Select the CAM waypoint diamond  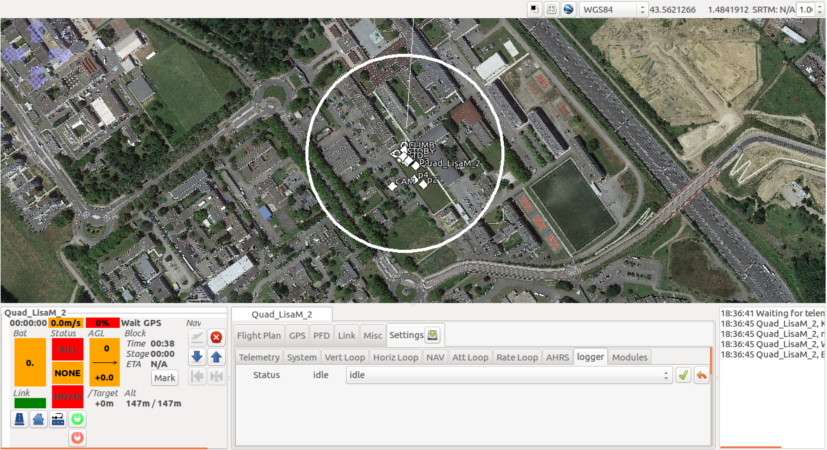(x=392, y=186)
